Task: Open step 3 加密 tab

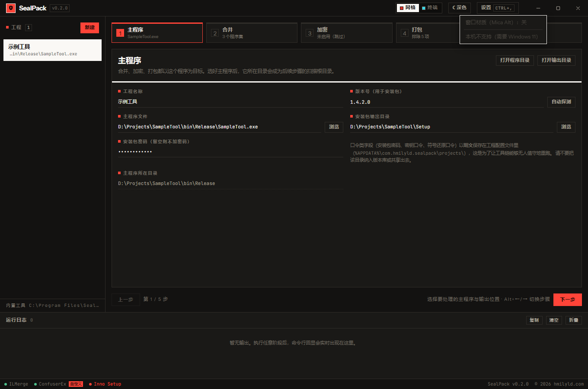Action: 346,33
